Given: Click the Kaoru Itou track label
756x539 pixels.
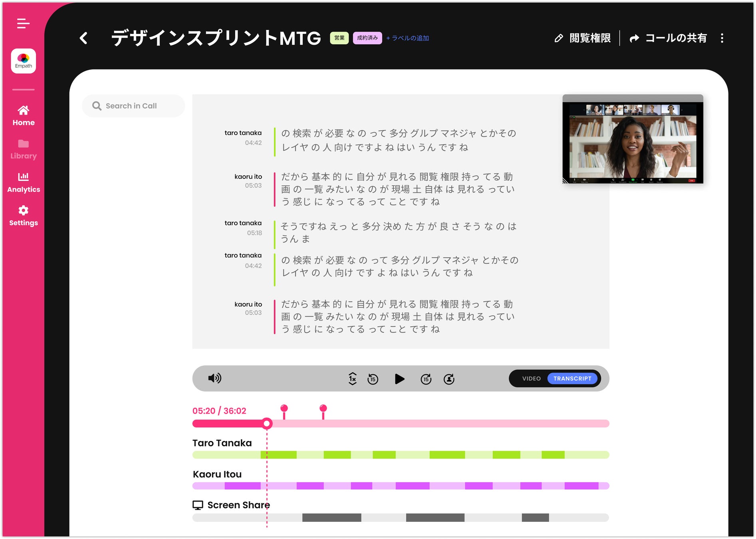Looking at the screenshot, I should (x=217, y=474).
